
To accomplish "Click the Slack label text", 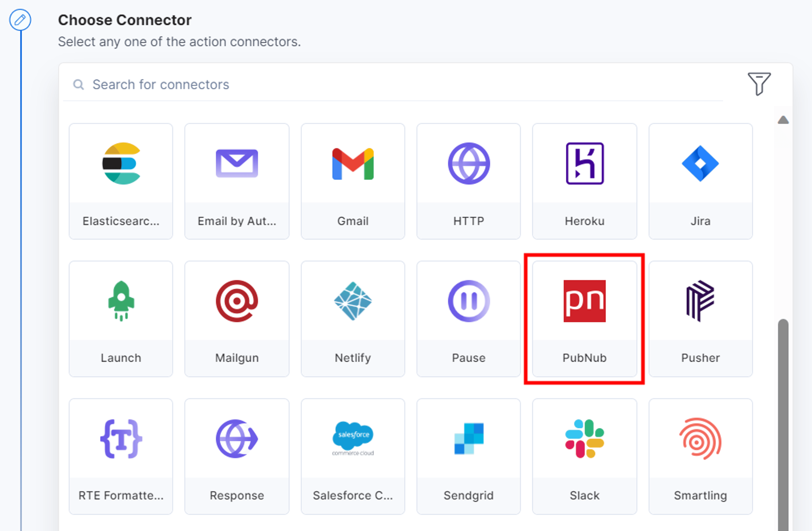I will 585,495.
